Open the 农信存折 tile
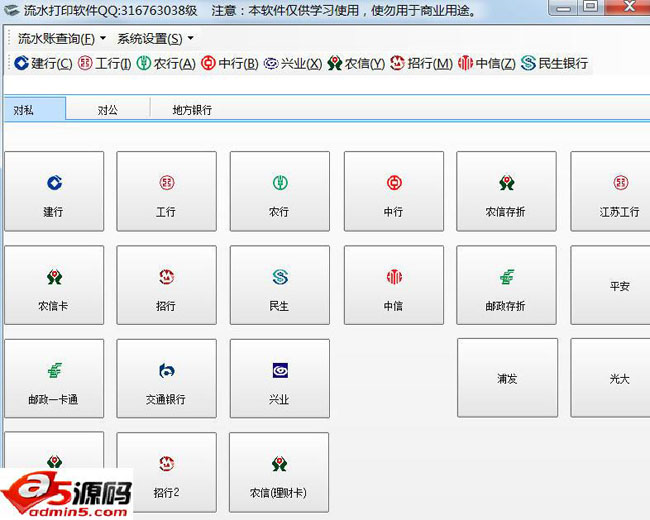 (x=506, y=191)
